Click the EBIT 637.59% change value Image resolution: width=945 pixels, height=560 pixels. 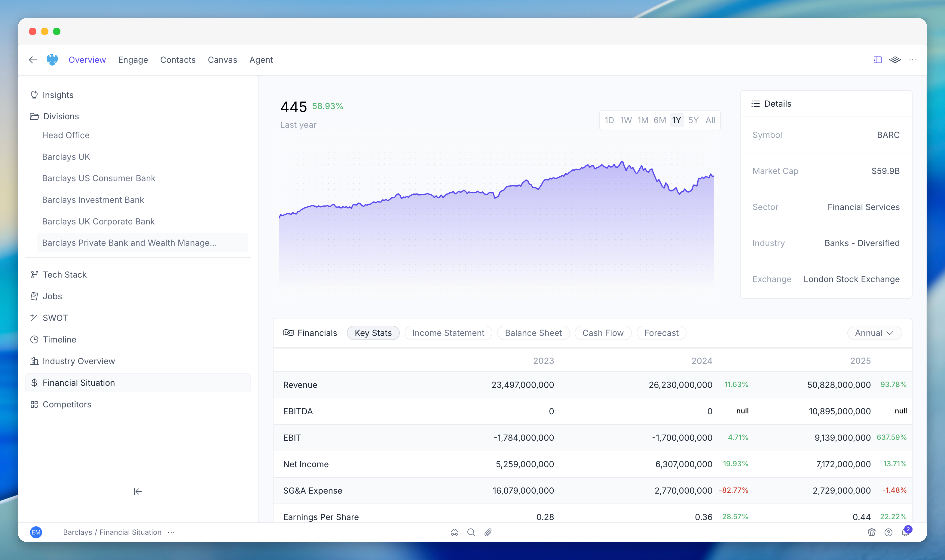click(x=891, y=437)
